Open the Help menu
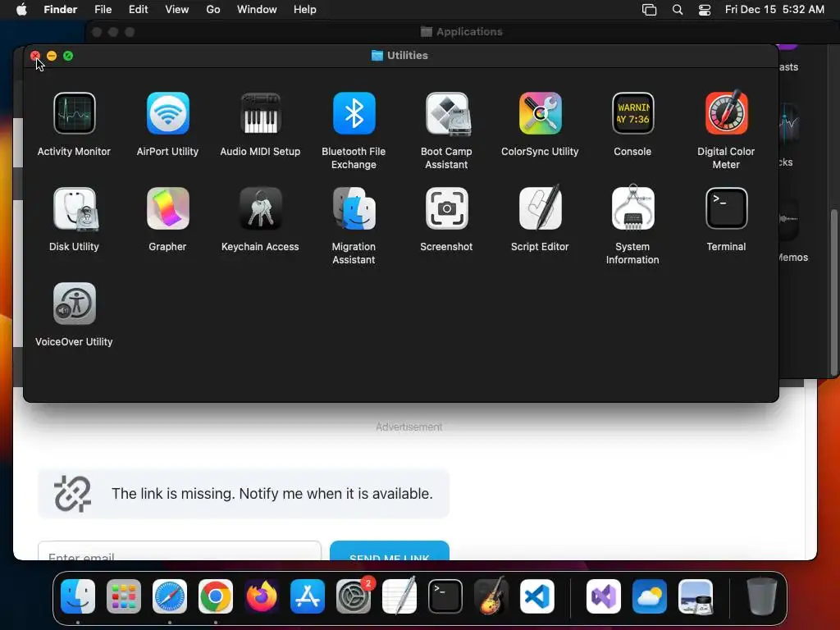This screenshot has height=630, width=840. click(x=305, y=10)
